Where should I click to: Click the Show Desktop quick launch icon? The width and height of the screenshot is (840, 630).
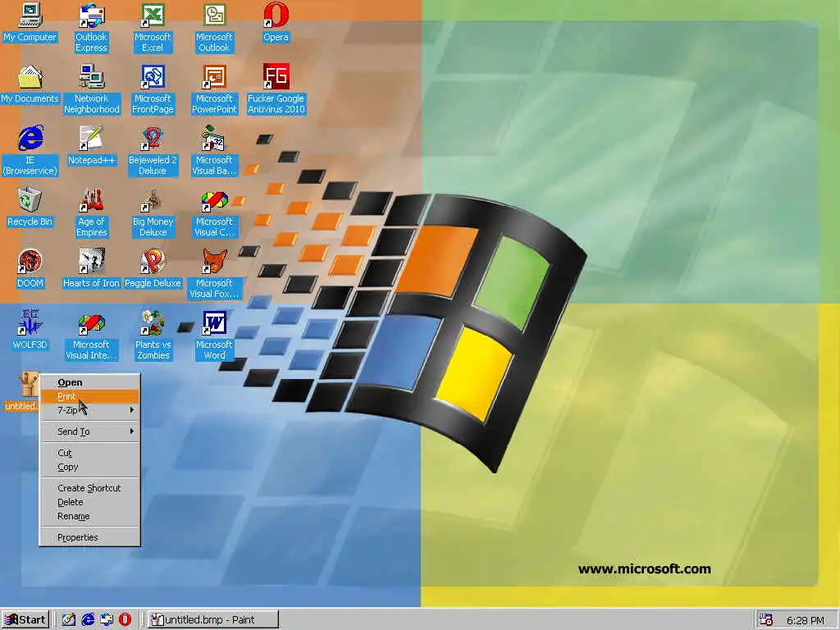point(69,620)
